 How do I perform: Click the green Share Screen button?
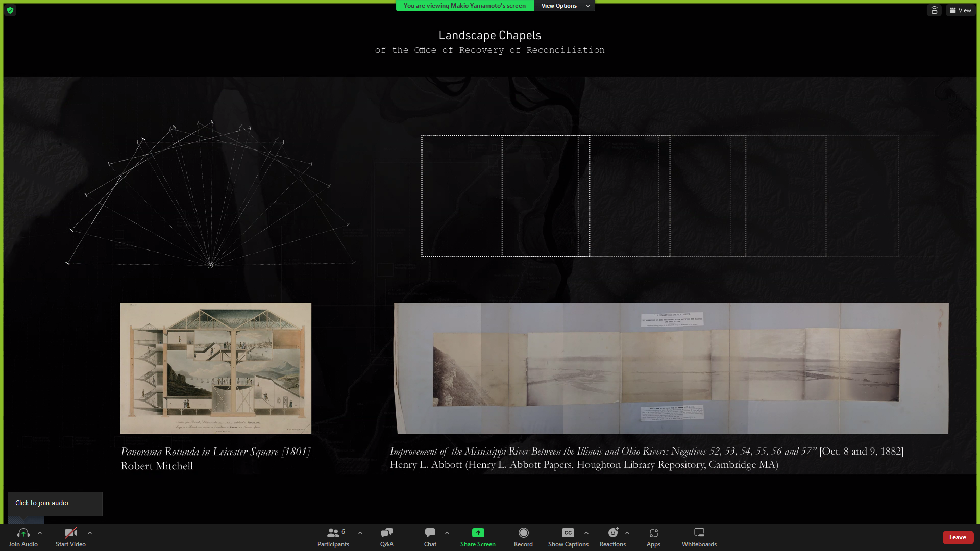pos(478,537)
